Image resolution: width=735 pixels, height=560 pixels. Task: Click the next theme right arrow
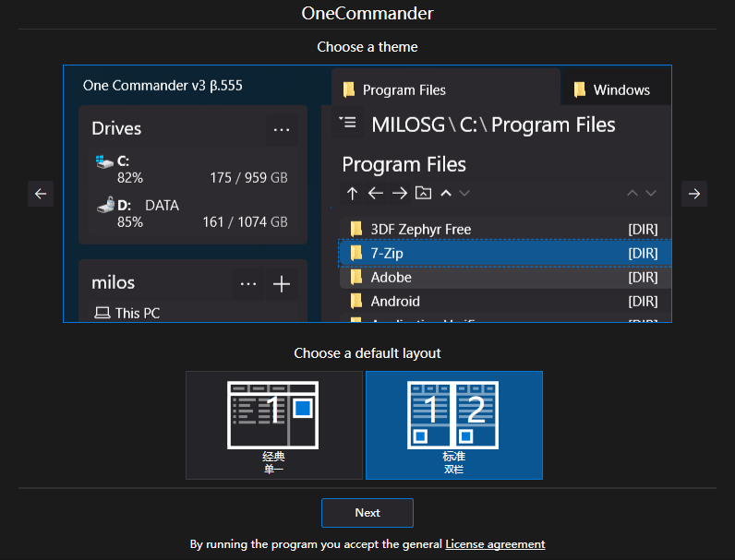click(694, 194)
